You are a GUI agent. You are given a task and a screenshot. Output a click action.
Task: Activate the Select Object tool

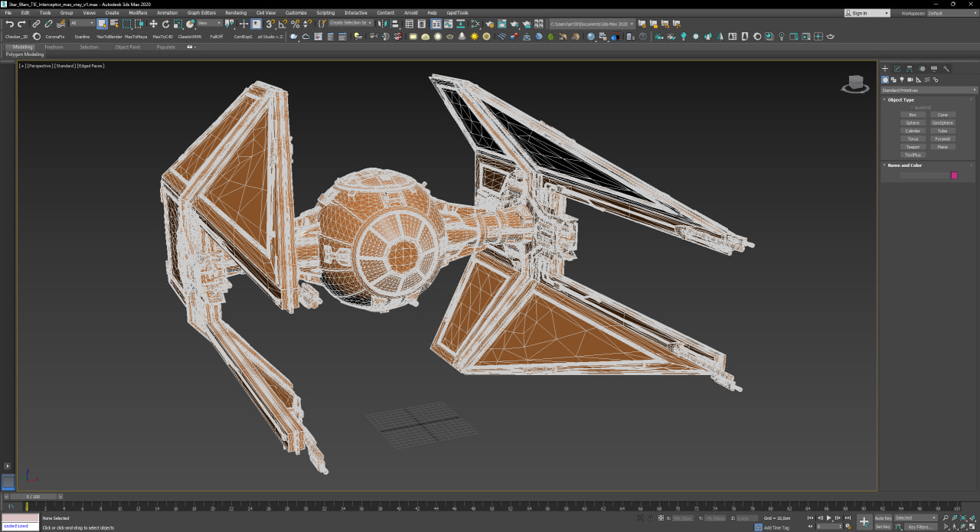tap(102, 24)
